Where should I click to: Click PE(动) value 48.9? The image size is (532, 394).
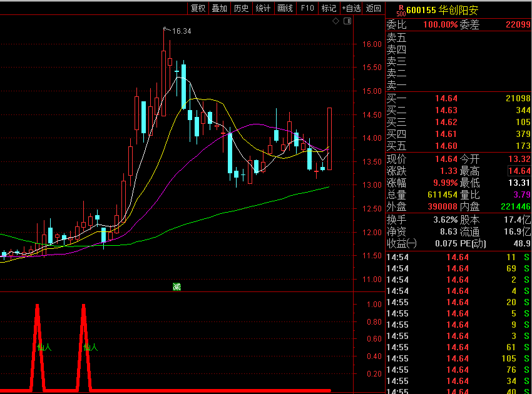pos(522,243)
